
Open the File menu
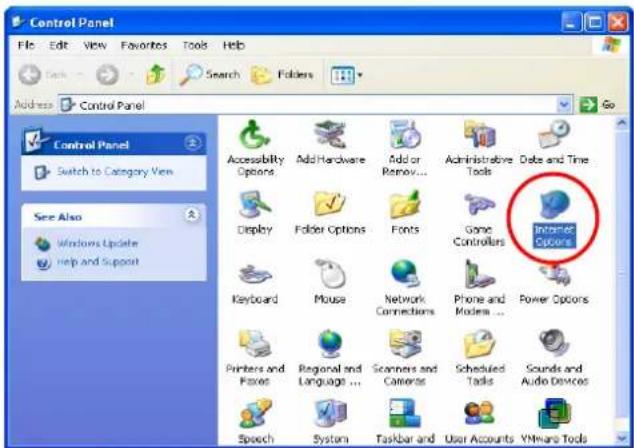click(x=26, y=45)
